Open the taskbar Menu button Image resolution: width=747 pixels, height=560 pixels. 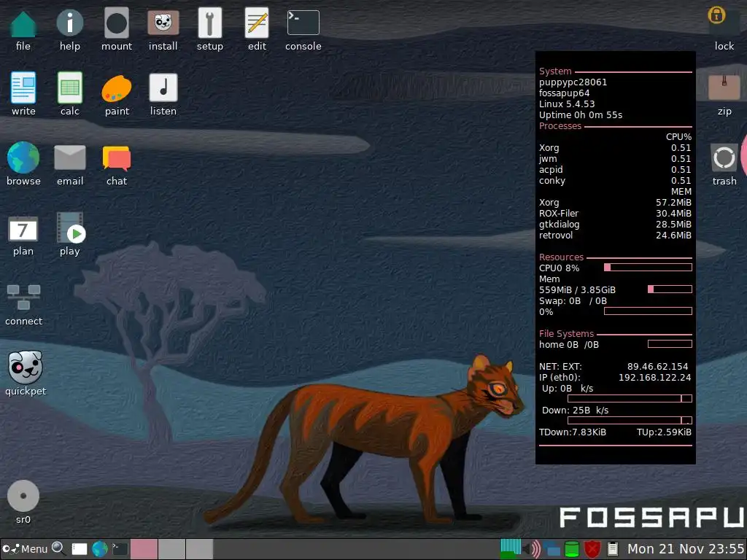point(25,549)
